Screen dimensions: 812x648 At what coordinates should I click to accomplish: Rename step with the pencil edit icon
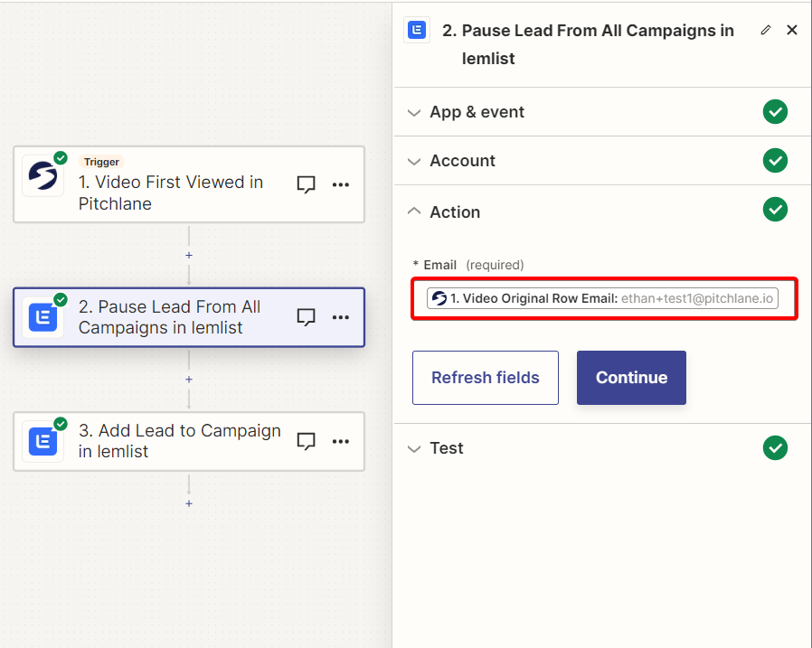765,30
